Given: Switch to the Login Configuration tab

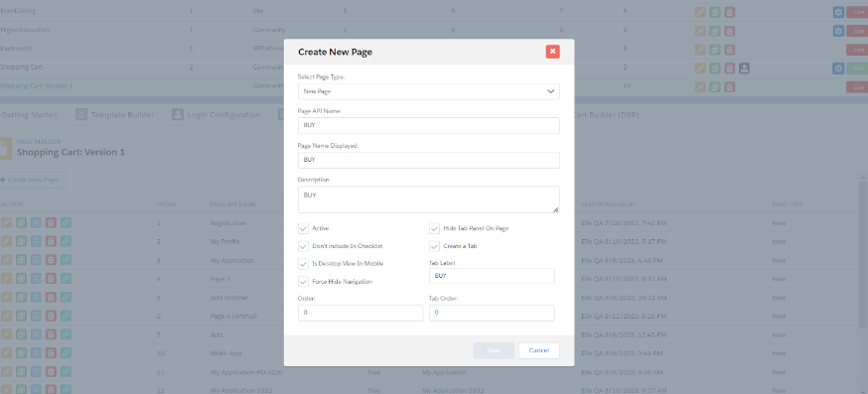Looking at the screenshot, I should pyautogui.click(x=216, y=114).
